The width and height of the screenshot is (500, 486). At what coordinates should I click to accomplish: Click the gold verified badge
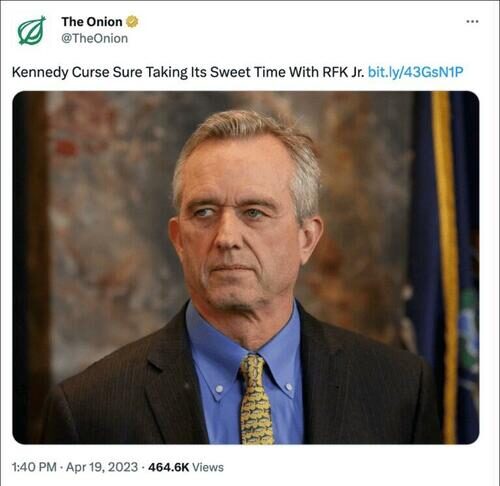(x=132, y=22)
